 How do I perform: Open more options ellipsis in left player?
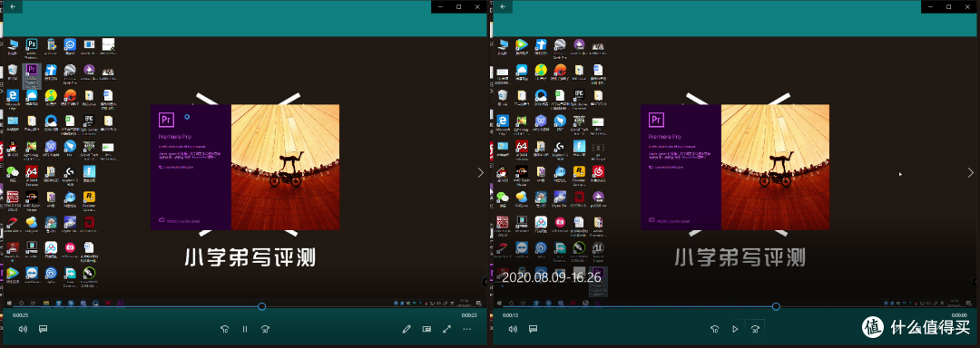(467, 329)
